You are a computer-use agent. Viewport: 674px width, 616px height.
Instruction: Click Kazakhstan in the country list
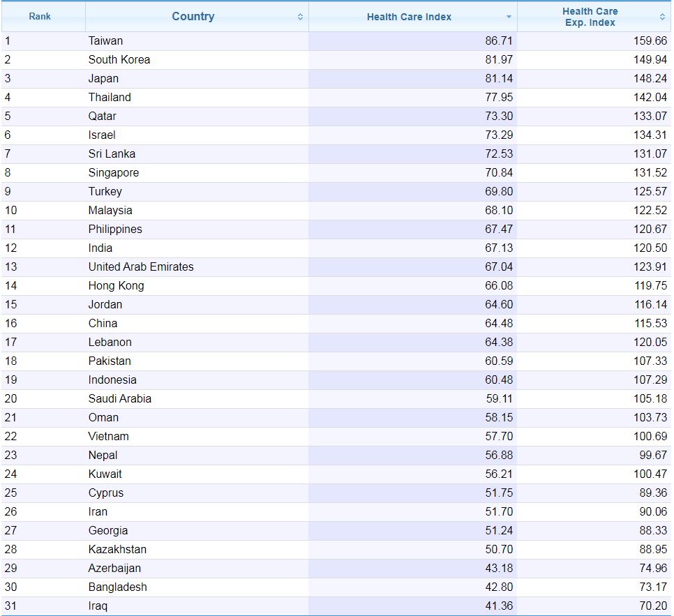tap(117, 549)
